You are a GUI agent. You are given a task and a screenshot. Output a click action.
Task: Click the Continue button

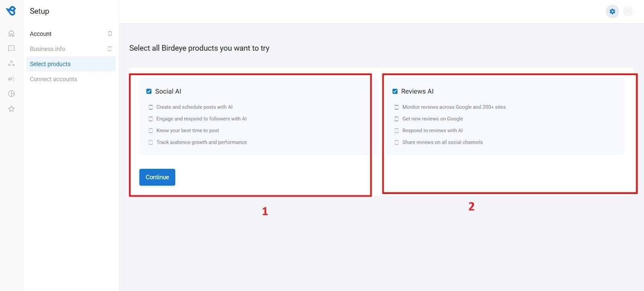(x=157, y=177)
